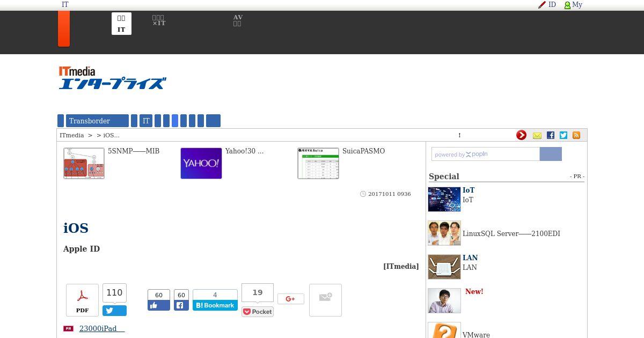Save the article to Pocket

(258, 312)
